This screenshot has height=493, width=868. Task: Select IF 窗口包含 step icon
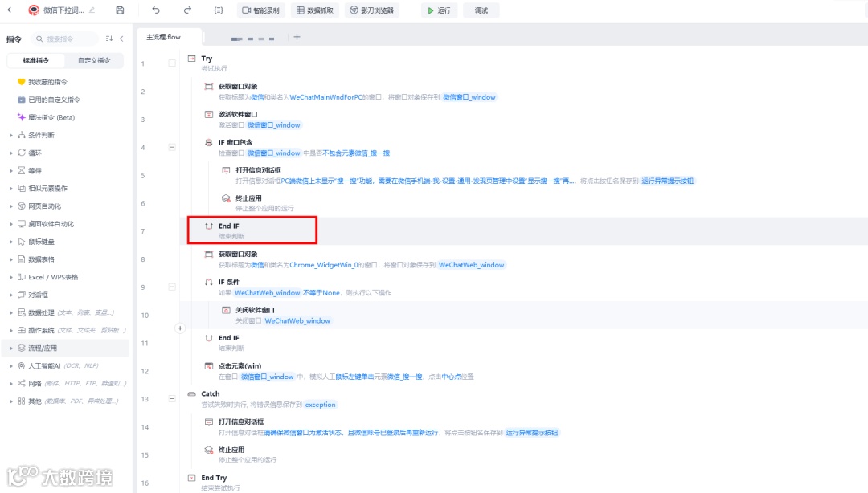coord(209,142)
